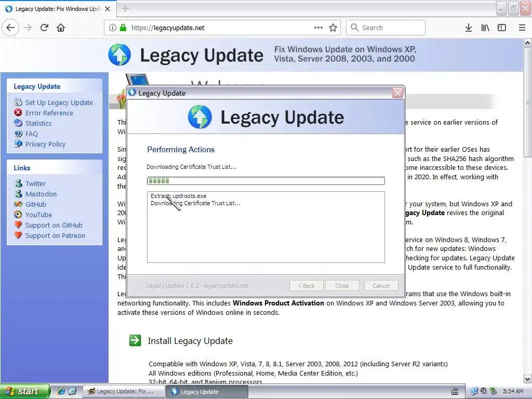Click the Twitter link icon

click(x=18, y=183)
